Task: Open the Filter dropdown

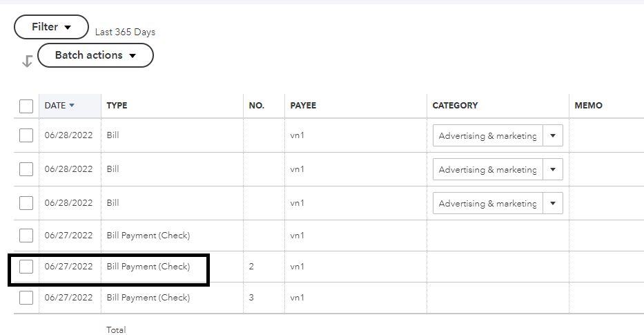Action: click(52, 27)
